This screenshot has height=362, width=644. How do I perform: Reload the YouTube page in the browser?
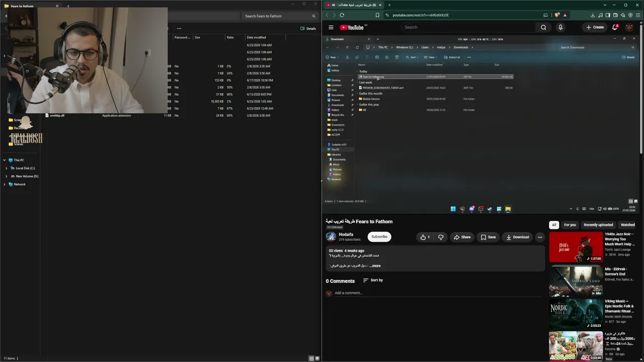tap(342, 15)
